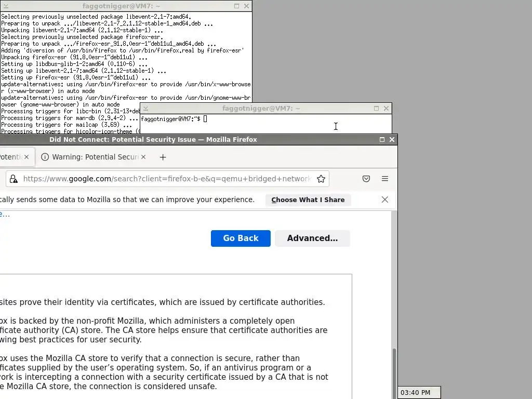
Task: Close the 'Warning: Potential Securi' tab
Action: coord(143,157)
